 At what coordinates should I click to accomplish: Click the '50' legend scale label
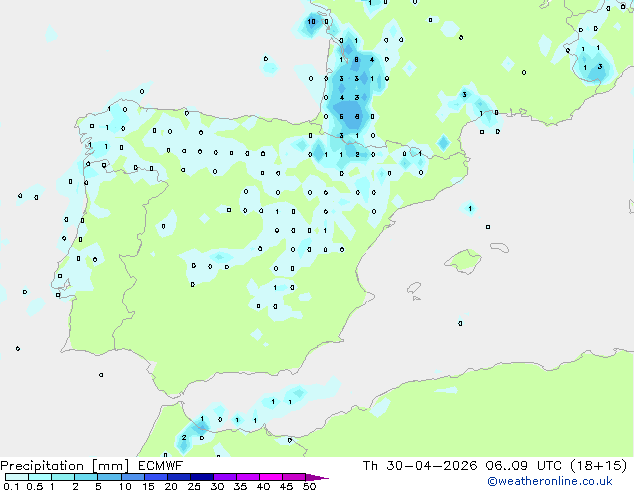pos(309,486)
